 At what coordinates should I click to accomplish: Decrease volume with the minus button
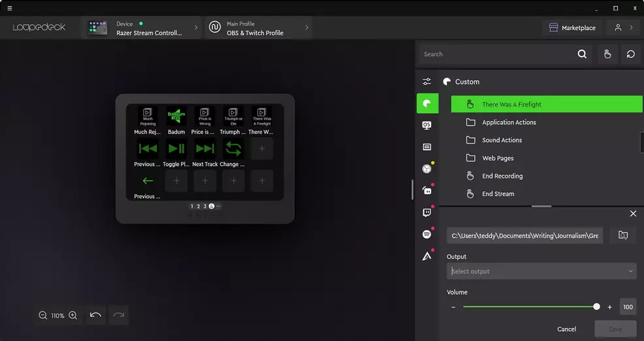[x=453, y=307]
